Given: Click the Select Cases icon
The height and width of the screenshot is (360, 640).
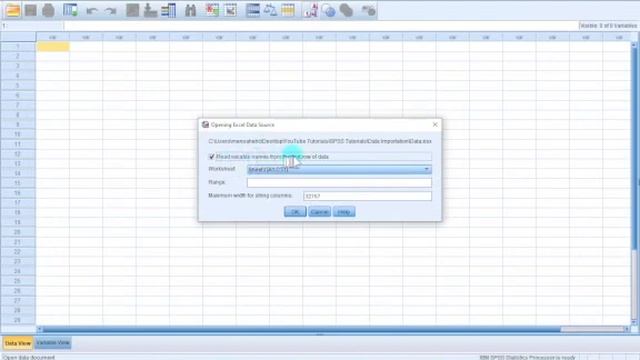Looking at the screenshot, I should 288,10.
